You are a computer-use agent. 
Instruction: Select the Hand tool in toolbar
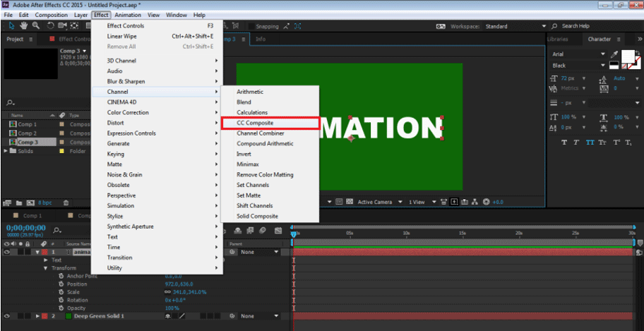point(23,26)
